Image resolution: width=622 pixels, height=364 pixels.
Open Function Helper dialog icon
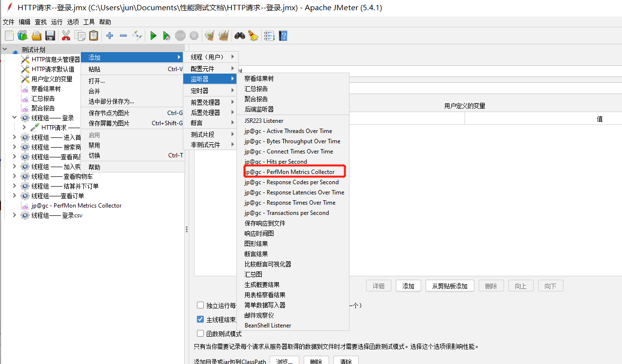click(x=269, y=36)
